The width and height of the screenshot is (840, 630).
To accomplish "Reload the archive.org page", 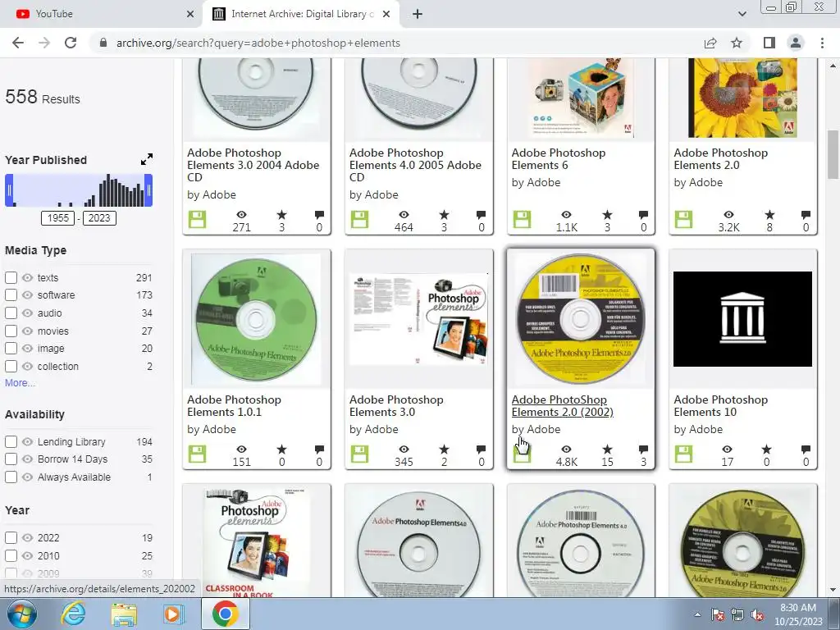I will pyautogui.click(x=71, y=43).
